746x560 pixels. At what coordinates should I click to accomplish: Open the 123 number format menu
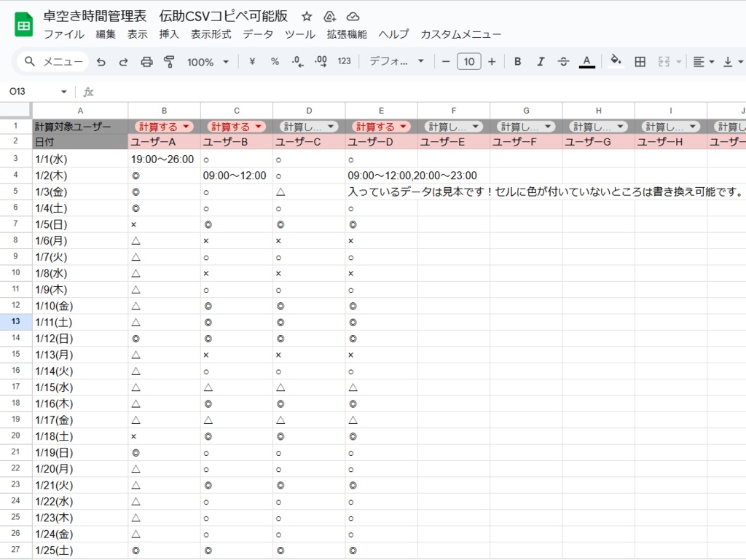(x=344, y=61)
